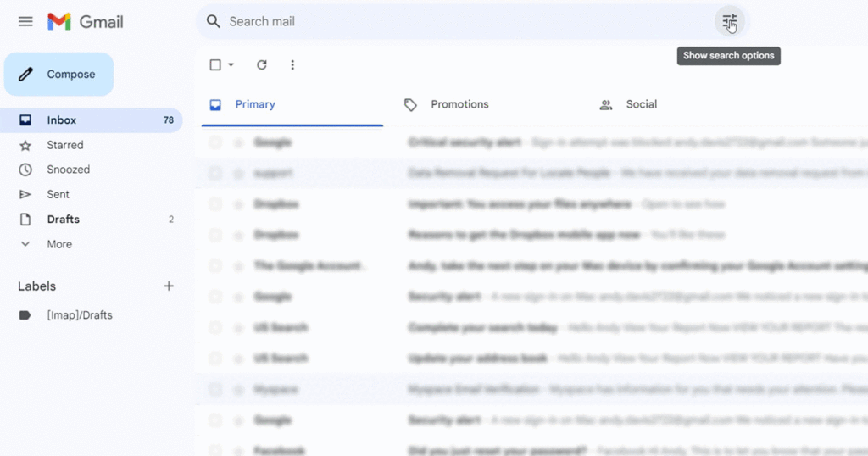
Task: Open Update your address book email
Action: pyautogui.click(x=531, y=359)
